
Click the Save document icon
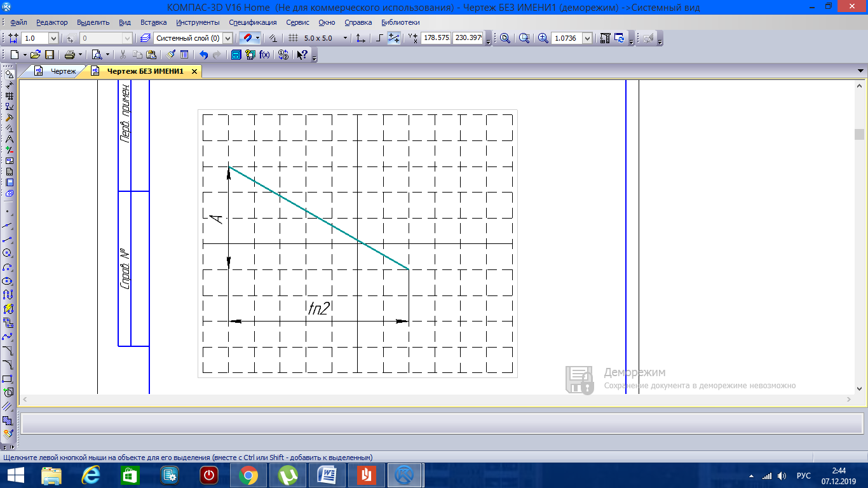[x=49, y=55]
